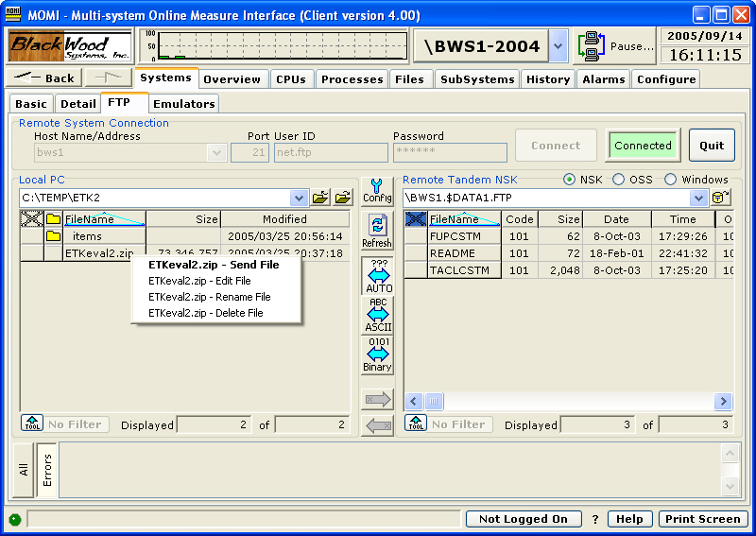Image resolution: width=756 pixels, height=536 pixels.
Task: Clear selection in Local PC file grid
Action: point(32,219)
